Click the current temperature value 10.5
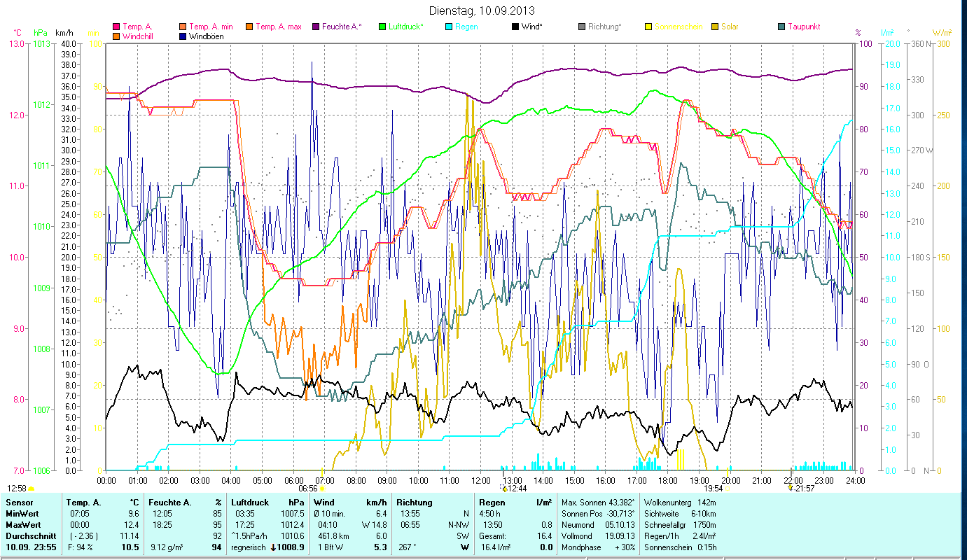Image resolution: width=967 pixels, height=560 pixels. (131, 547)
